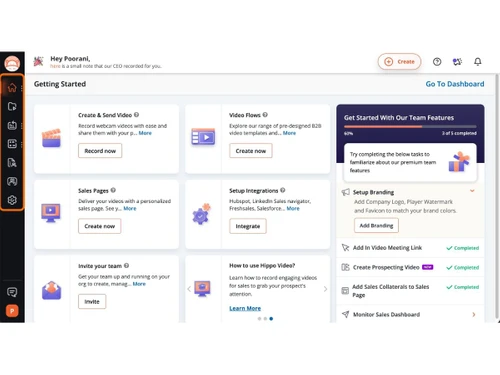Click the Integrate button
The width and height of the screenshot is (500, 375).
tap(248, 226)
